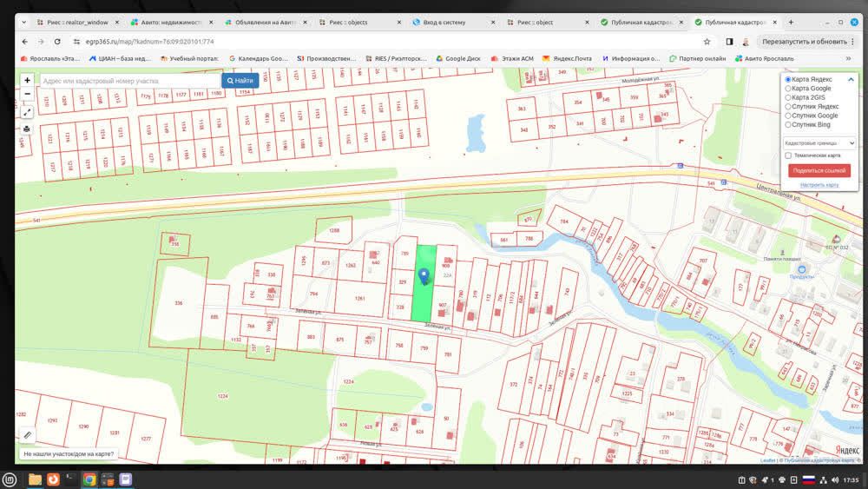Switch to the Вход в систему tab

(x=444, y=22)
